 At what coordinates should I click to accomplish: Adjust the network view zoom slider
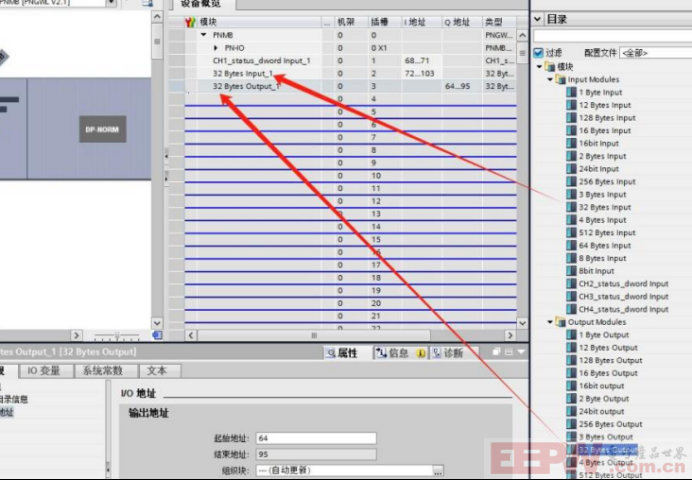[117, 336]
